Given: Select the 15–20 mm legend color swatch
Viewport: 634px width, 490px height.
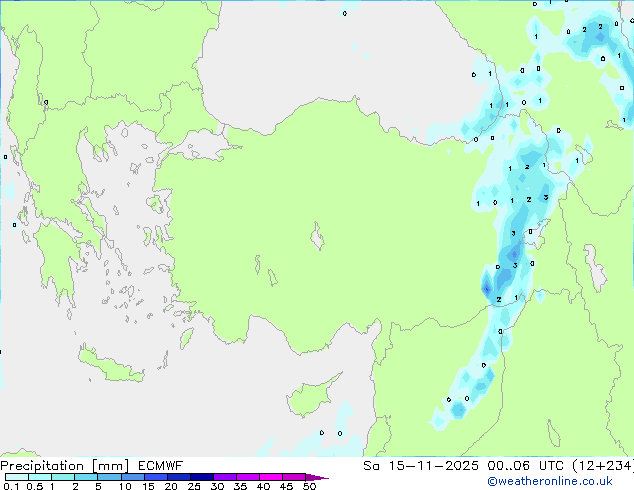Looking at the screenshot, I should [156, 477].
